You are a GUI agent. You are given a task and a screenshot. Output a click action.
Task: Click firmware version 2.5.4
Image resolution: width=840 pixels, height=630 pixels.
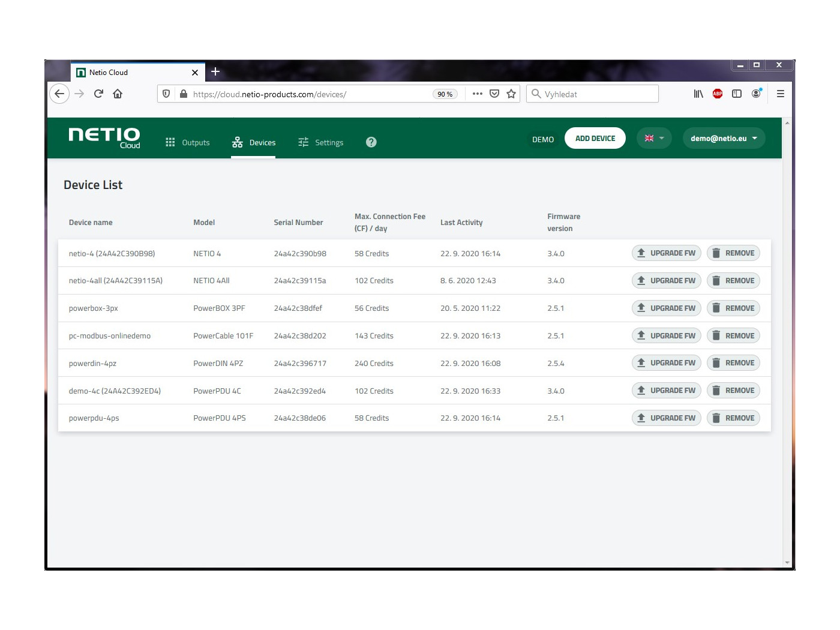[556, 364]
